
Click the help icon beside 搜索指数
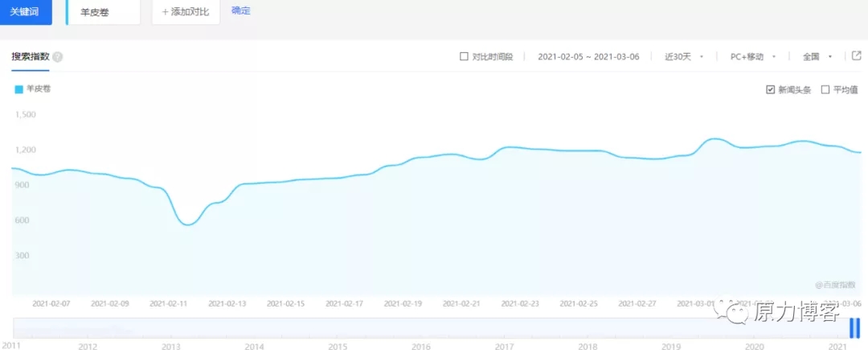[58, 57]
